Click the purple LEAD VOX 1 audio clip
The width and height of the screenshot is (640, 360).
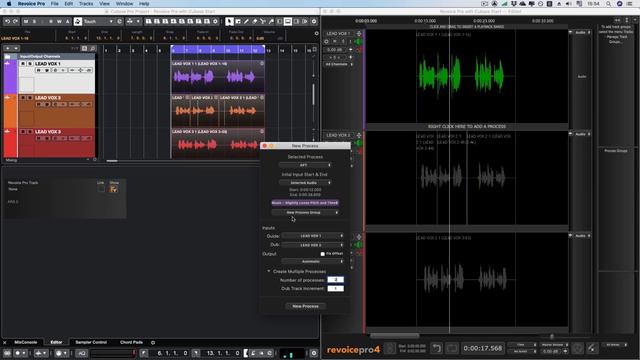point(218,77)
